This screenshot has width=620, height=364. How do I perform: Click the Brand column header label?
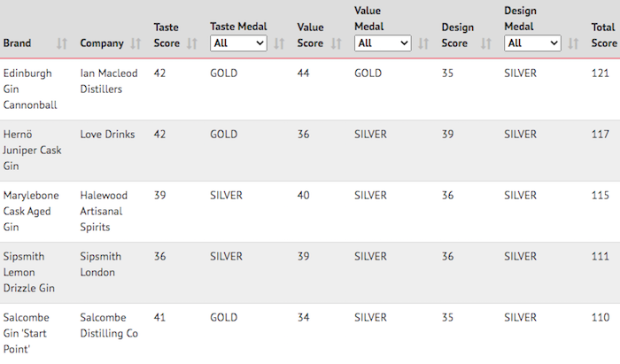17,43
